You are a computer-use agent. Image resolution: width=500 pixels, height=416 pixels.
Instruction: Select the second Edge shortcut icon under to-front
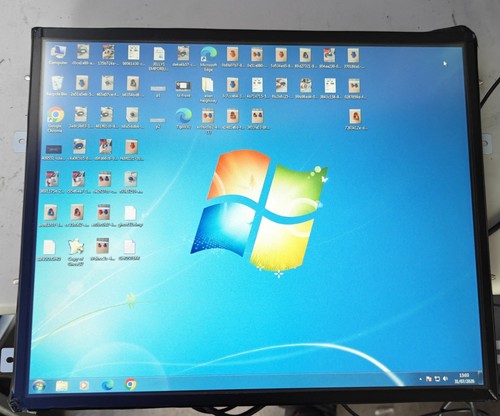pyautogui.click(x=183, y=118)
